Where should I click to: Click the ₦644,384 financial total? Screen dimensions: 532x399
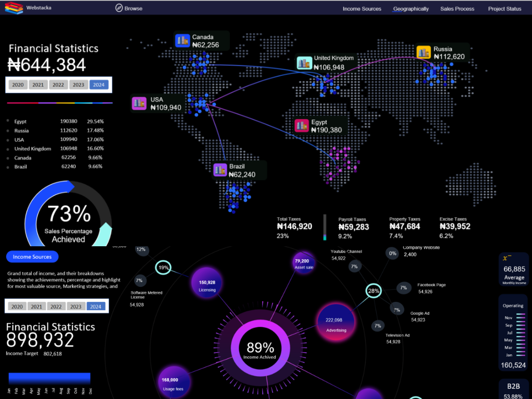(x=47, y=65)
